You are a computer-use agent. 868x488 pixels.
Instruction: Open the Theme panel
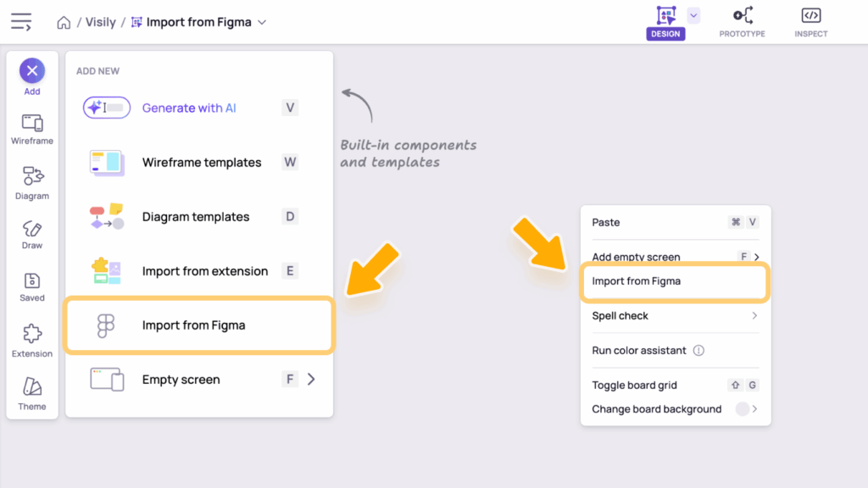(x=32, y=394)
